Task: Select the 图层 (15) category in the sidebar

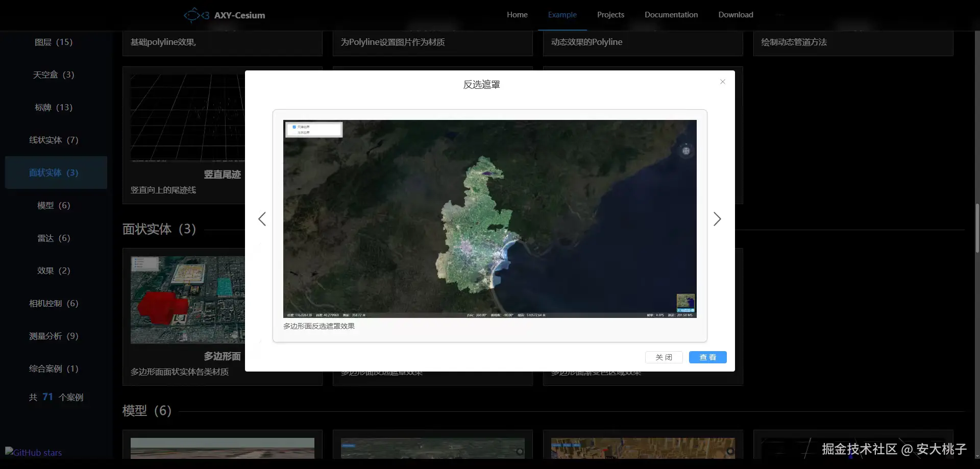Action: click(x=54, y=42)
